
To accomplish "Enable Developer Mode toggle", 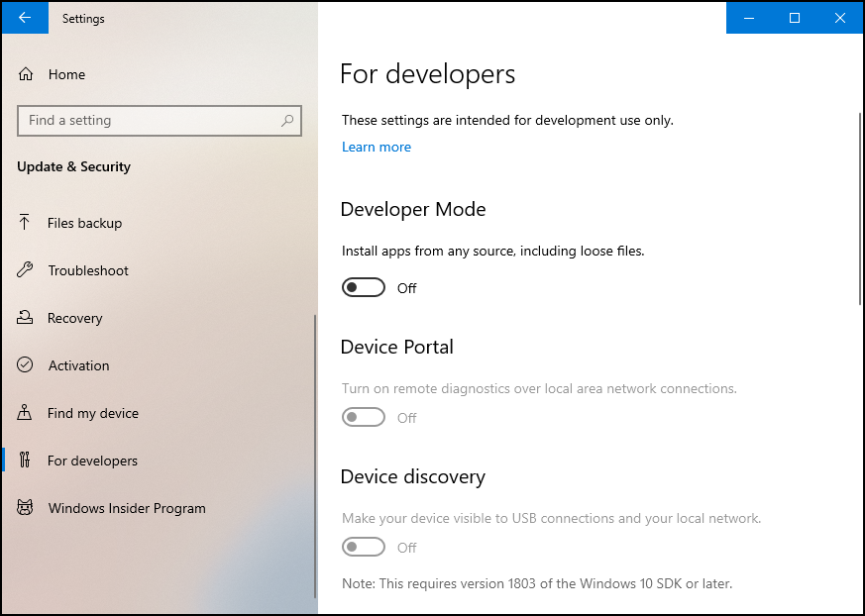I will pos(363,286).
